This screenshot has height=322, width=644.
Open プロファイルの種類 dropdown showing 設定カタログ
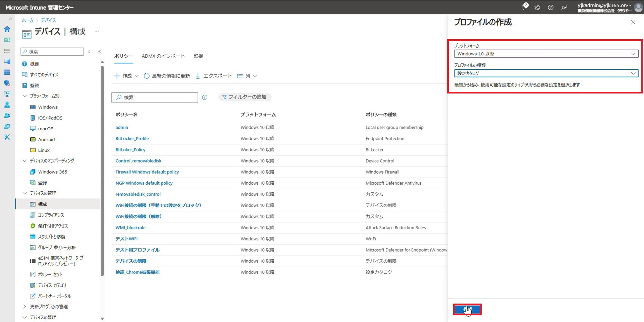coord(546,73)
